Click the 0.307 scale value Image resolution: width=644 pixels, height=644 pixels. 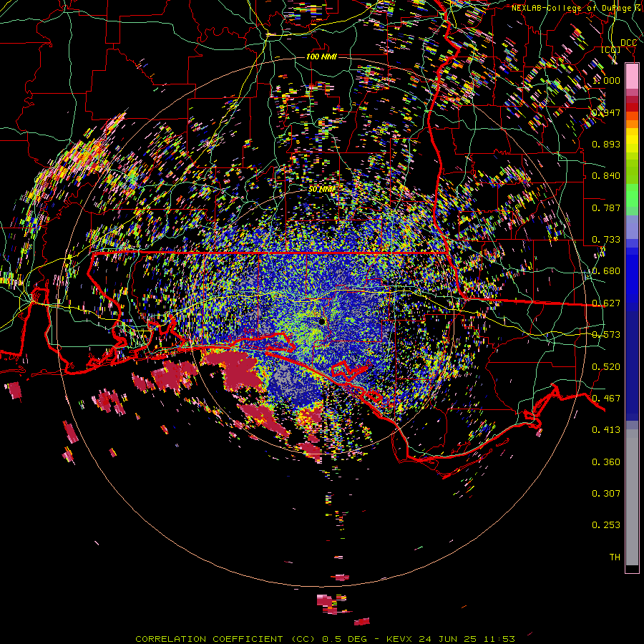coord(606,494)
